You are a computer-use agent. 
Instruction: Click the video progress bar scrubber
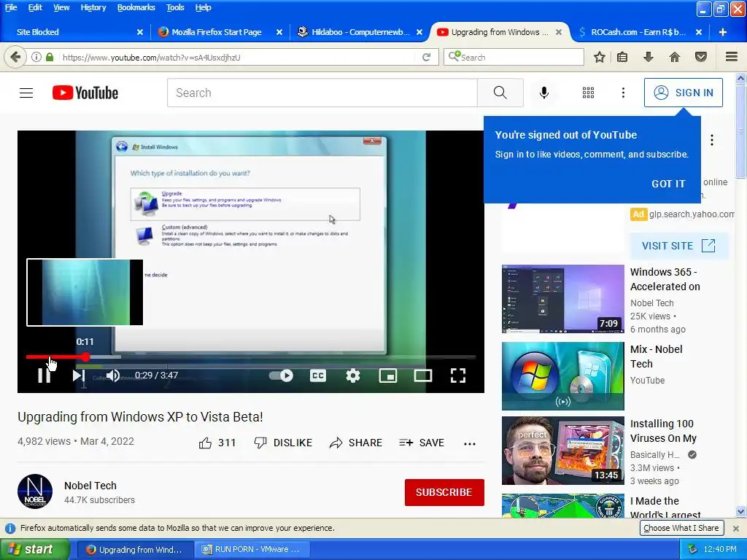[x=85, y=357]
